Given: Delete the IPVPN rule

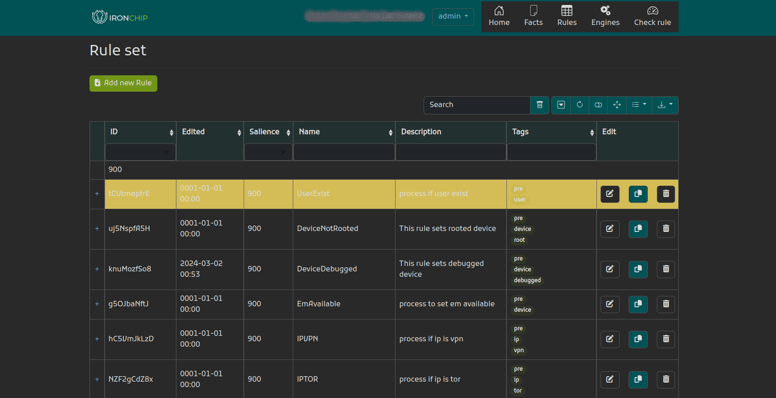Looking at the screenshot, I should point(666,339).
